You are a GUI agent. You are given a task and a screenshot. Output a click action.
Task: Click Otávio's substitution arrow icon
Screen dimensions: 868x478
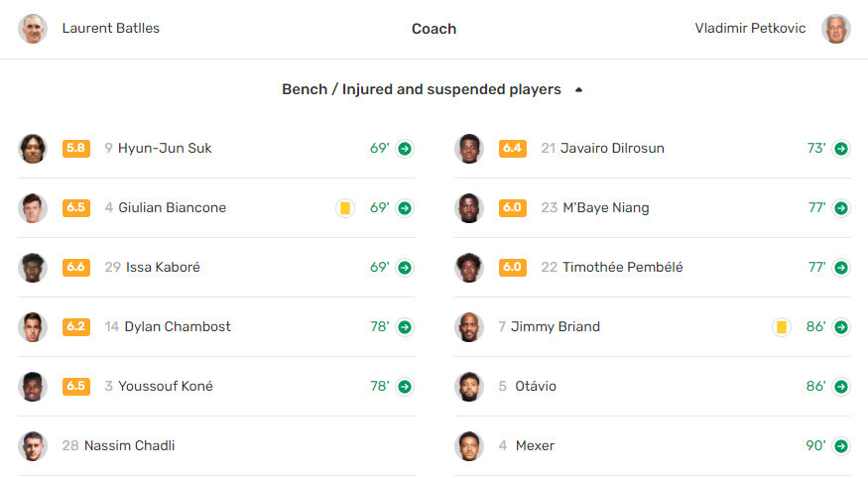(841, 386)
